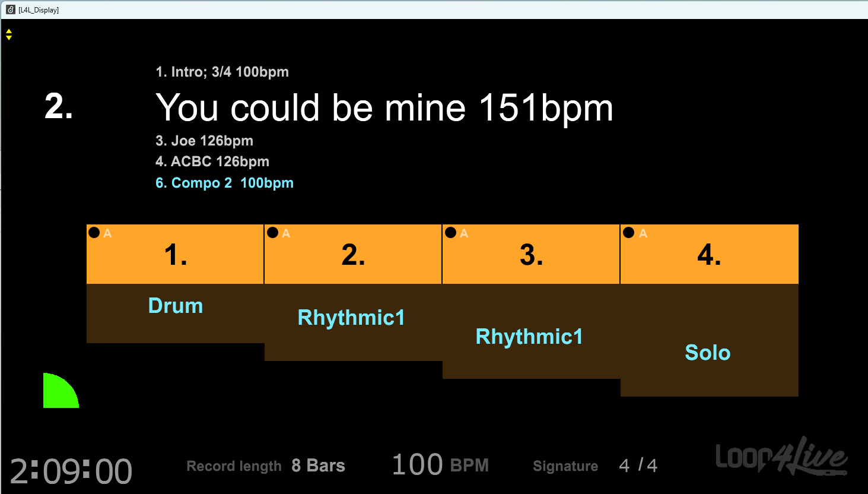Click the yellow up/down arrows icon

coord(9,34)
